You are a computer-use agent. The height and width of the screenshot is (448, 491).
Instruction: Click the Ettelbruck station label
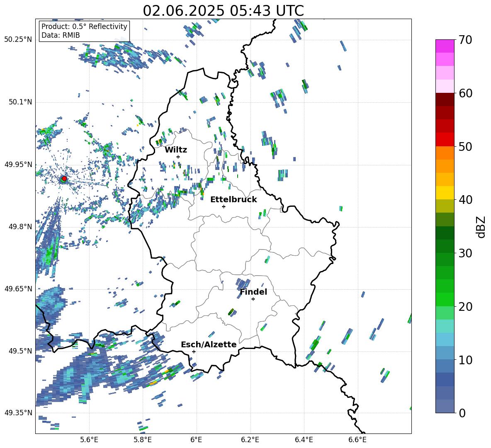[x=233, y=200]
